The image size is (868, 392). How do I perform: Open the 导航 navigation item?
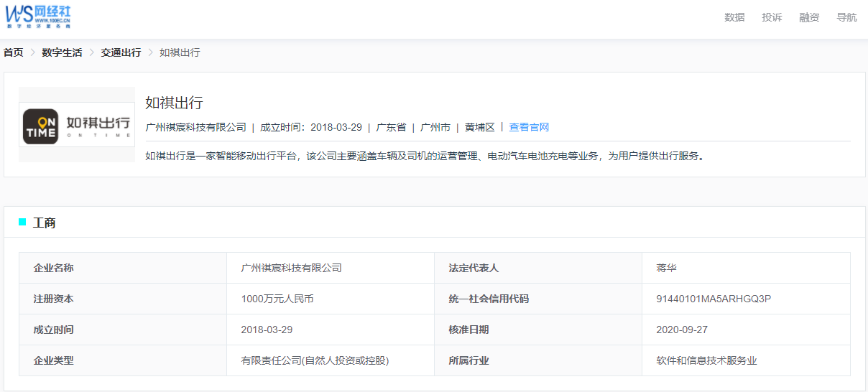pyautogui.click(x=846, y=17)
